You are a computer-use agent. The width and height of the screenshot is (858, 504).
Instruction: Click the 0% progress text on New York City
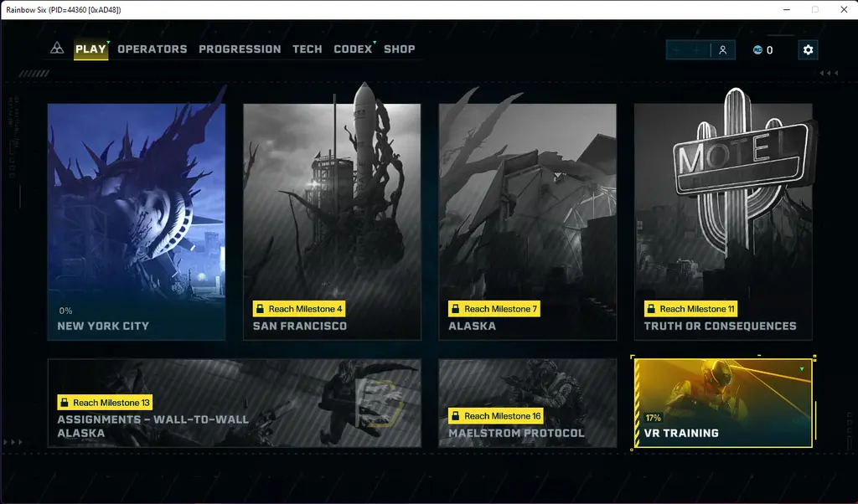[65, 311]
